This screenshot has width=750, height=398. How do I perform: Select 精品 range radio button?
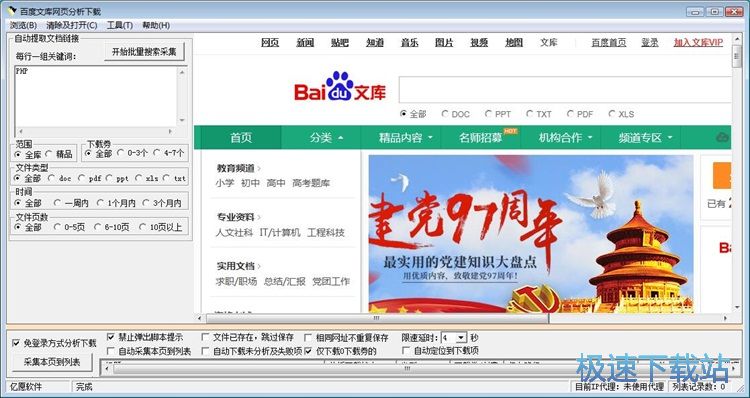click(x=48, y=154)
